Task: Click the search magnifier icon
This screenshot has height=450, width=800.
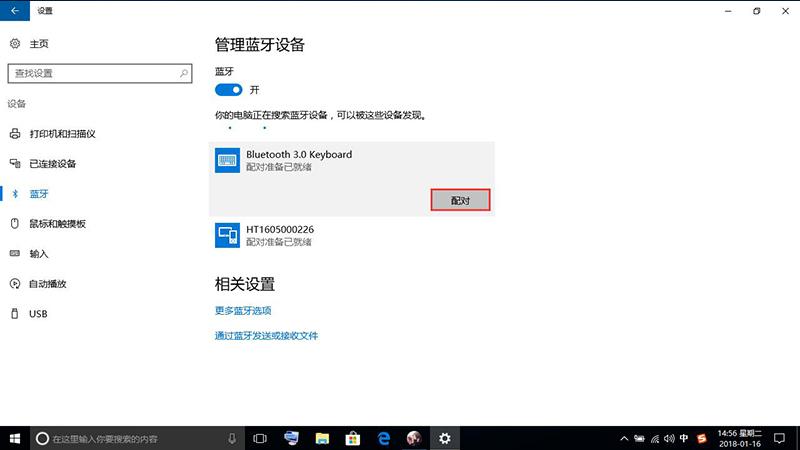Action: (184, 73)
